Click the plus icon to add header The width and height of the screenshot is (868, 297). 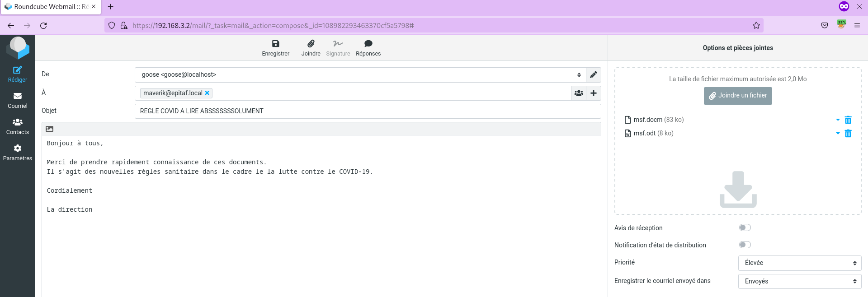coord(594,93)
